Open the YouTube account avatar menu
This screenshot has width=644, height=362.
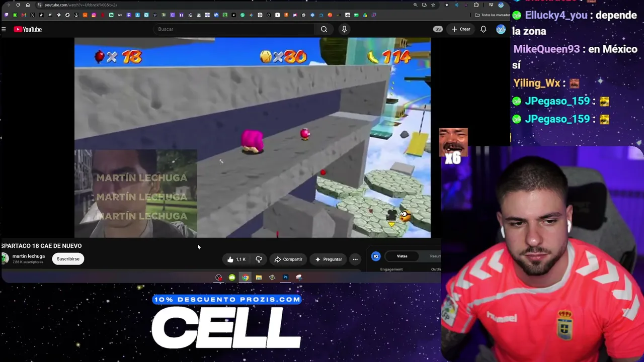[x=500, y=29]
